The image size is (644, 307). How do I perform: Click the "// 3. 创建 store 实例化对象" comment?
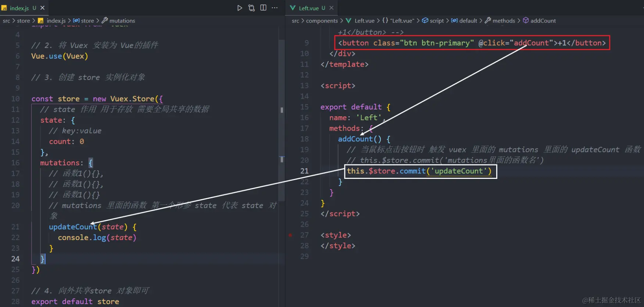point(88,77)
